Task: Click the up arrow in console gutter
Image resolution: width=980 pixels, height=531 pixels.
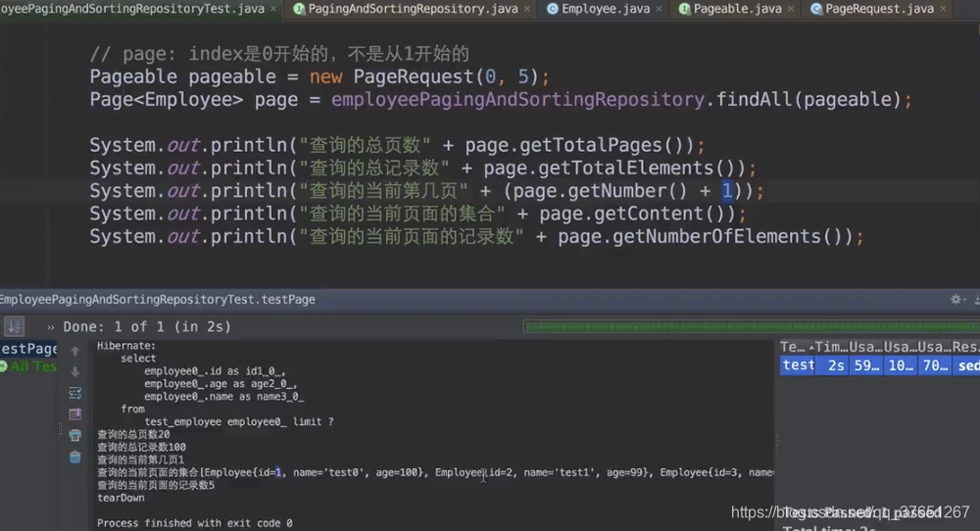Action: point(75,351)
